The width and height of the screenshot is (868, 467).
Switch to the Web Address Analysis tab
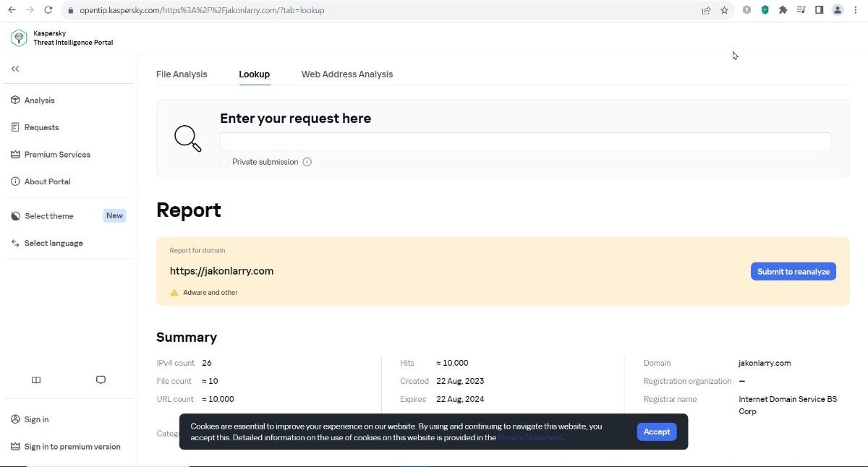click(347, 74)
